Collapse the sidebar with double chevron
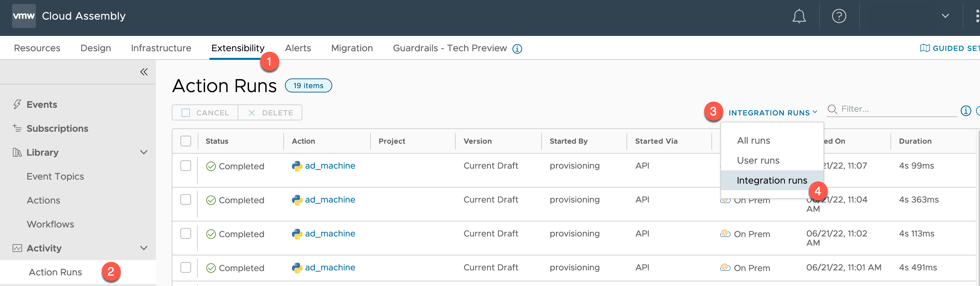Image resolution: width=980 pixels, height=286 pixels. 144,72
